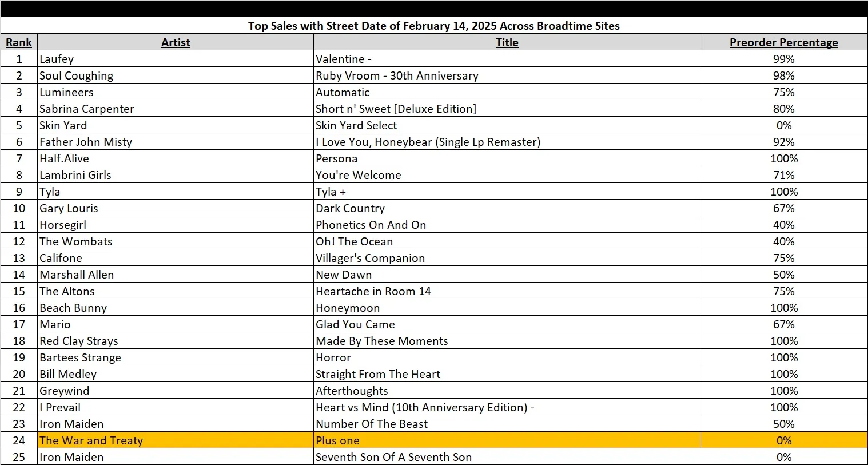Click the Lambrini Girls cell
Viewport: 868px width, 465px height.
point(176,175)
